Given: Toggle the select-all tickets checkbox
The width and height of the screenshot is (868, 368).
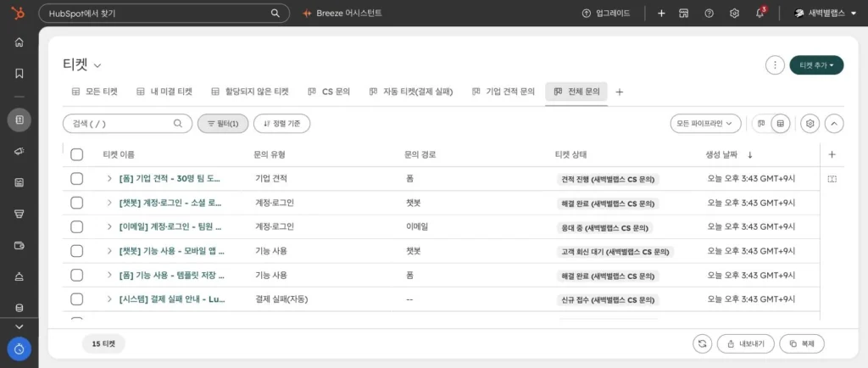Looking at the screenshot, I should click(x=77, y=154).
